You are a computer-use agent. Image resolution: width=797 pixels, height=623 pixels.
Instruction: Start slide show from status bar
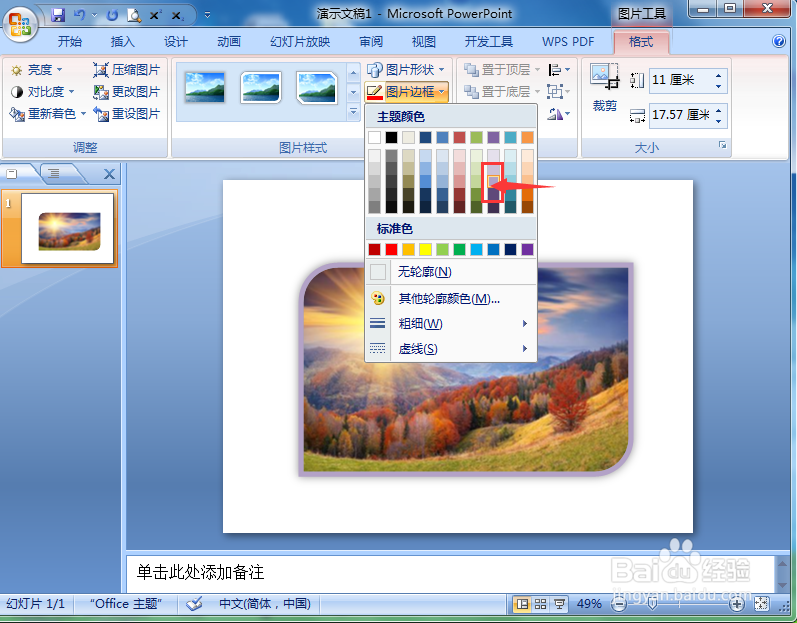point(559,604)
